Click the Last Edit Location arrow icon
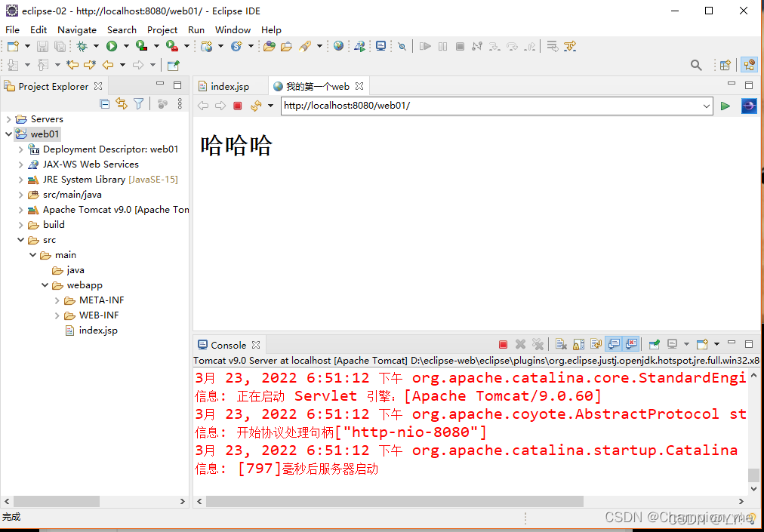The height and width of the screenshot is (532, 764). click(72, 64)
